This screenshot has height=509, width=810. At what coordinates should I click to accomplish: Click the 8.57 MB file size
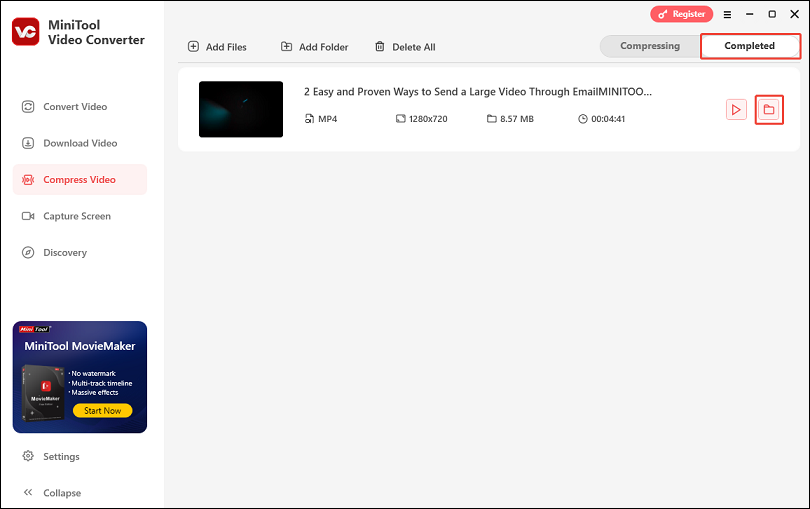517,119
